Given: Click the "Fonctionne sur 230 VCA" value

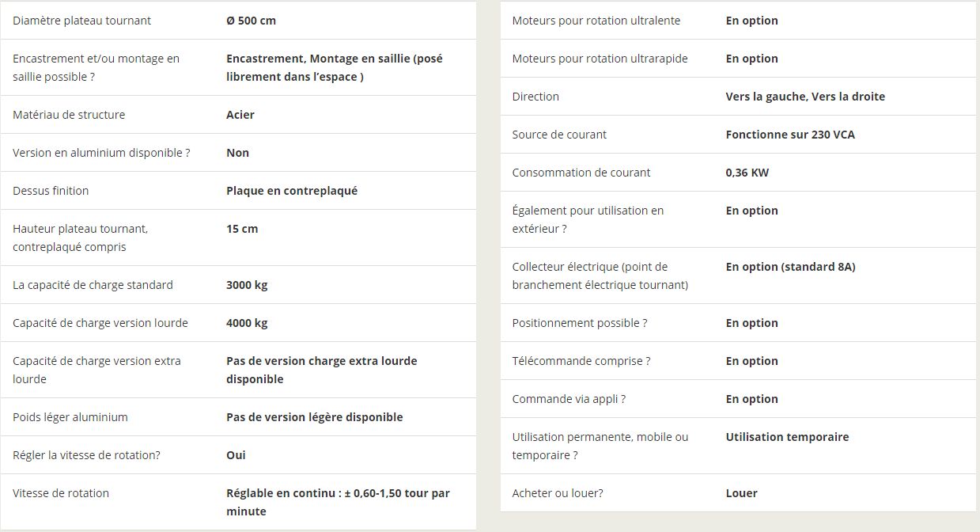Looking at the screenshot, I should (790, 135).
